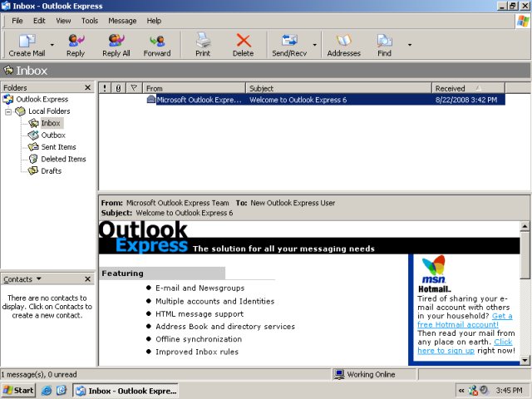Sort messages by the From column
532x399 pixels.
194,88
